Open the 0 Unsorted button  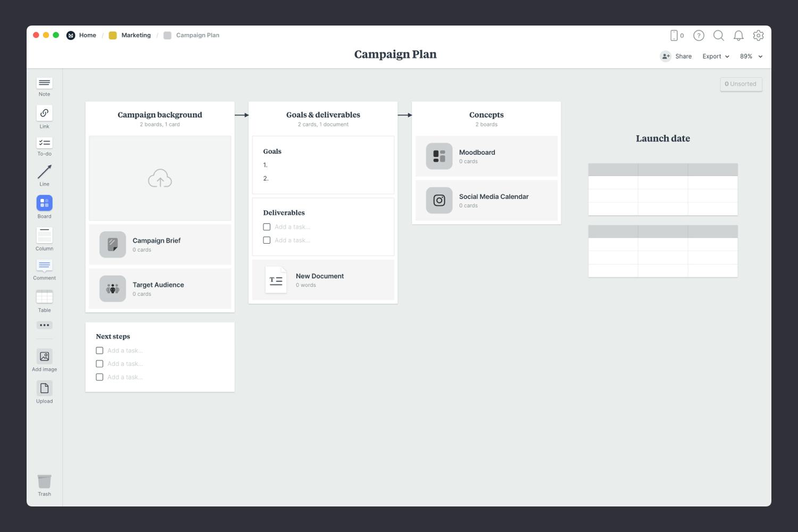741,84
